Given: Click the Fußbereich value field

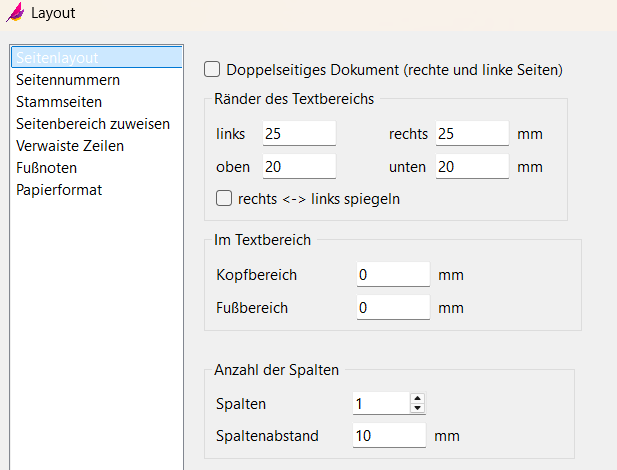Looking at the screenshot, I should pyautogui.click(x=392, y=308).
